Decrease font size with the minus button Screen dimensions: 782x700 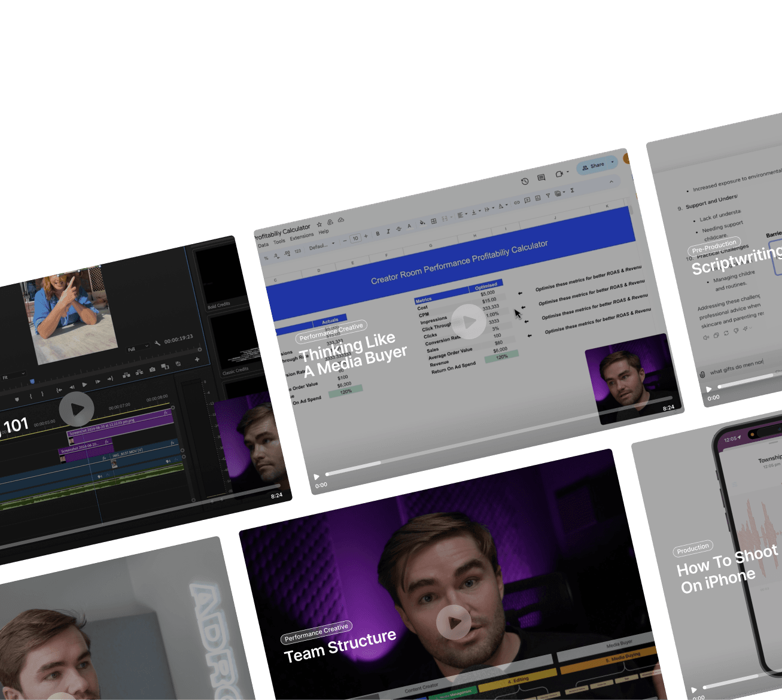point(345,241)
